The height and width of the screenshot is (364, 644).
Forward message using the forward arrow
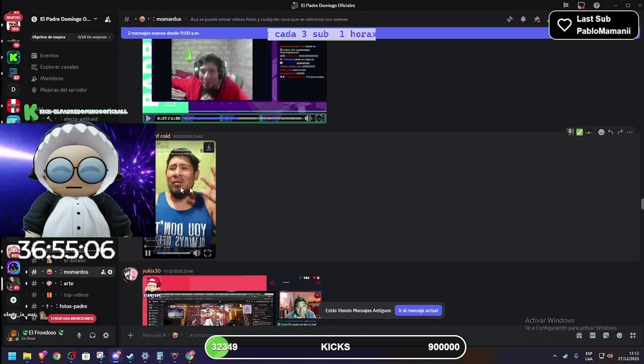620,132
